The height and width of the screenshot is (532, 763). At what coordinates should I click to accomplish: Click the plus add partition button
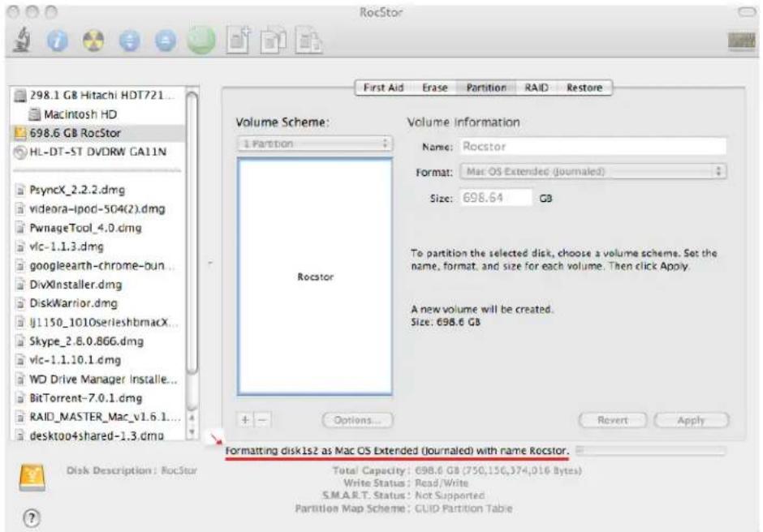[x=245, y=419]
